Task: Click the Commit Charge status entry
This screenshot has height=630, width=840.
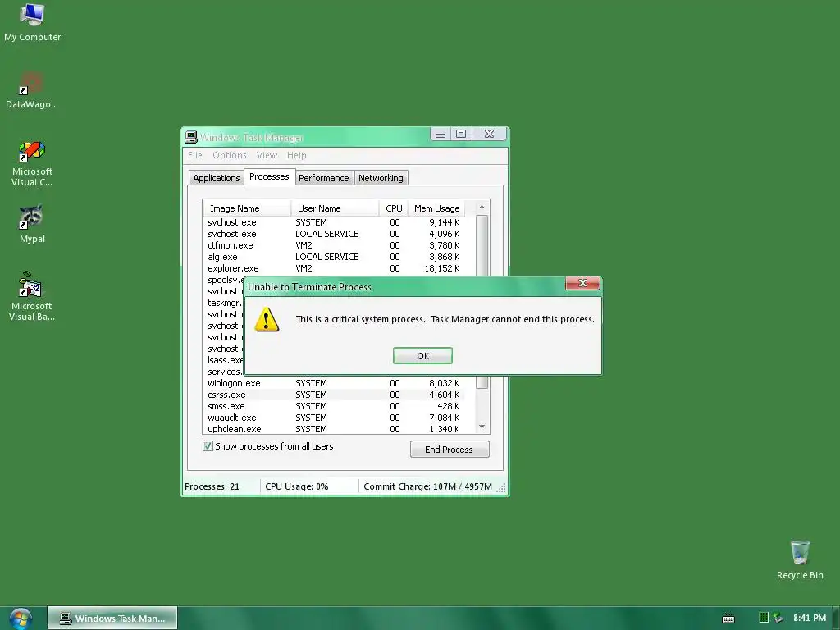Action: (427, 486)
